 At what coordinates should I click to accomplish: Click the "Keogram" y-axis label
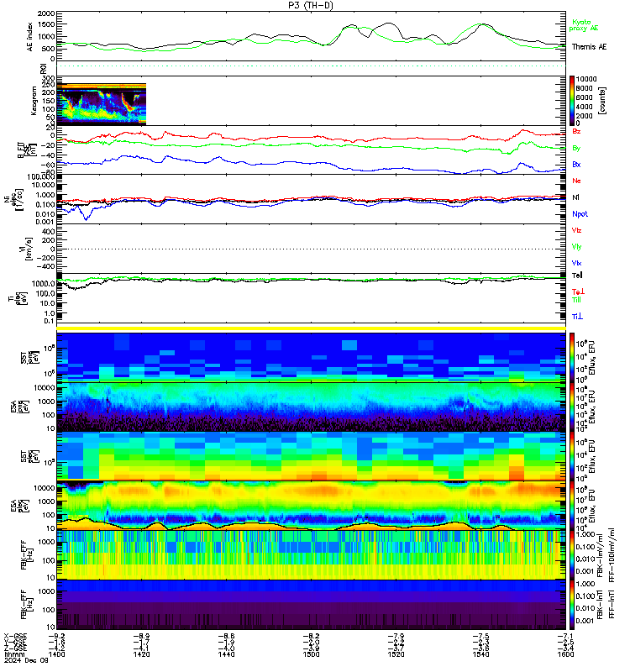(x=34, y=101)
